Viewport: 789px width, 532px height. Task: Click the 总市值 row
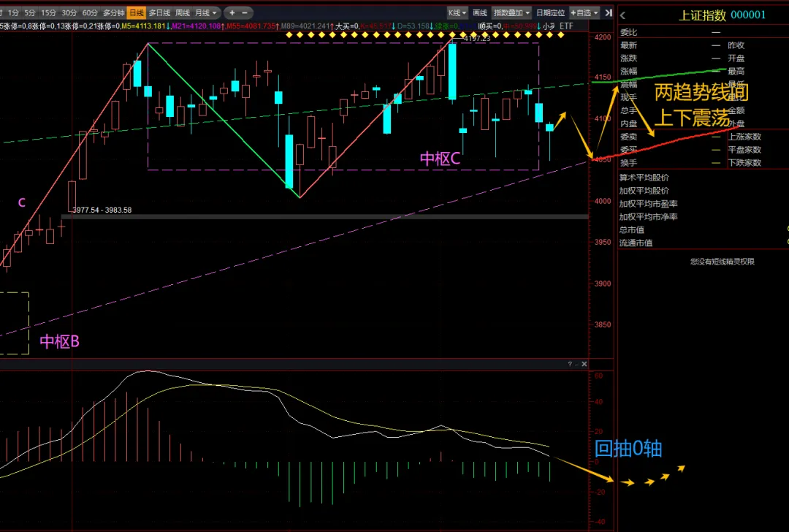(x=631, y=230)
